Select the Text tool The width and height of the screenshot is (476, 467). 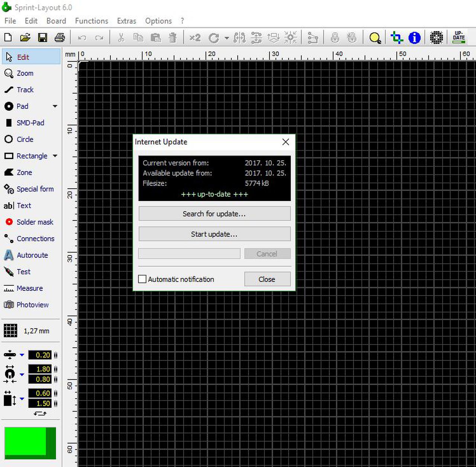(x=31, y=206)
